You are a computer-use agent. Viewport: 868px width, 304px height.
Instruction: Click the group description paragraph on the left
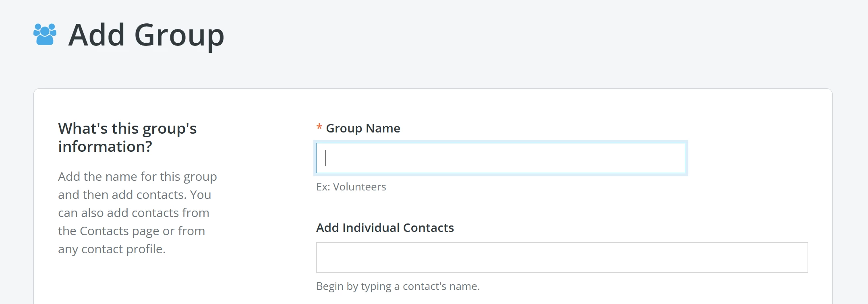pos(137,213)
